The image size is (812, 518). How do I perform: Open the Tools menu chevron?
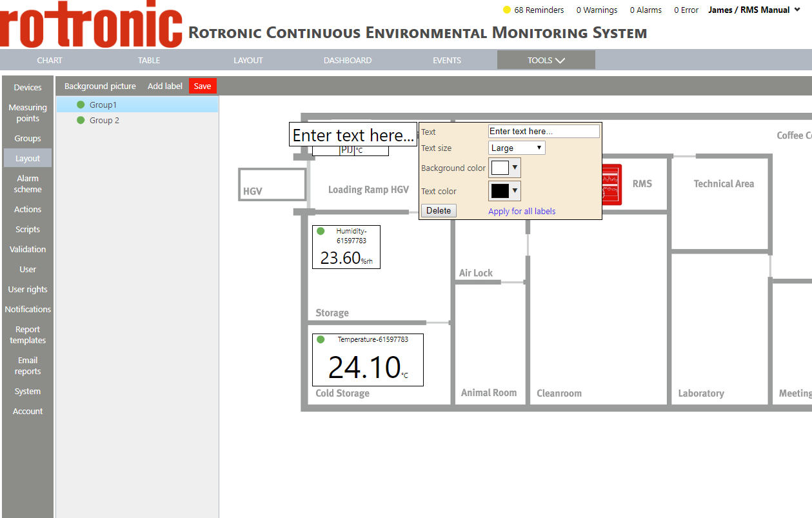tap(560, 61)
